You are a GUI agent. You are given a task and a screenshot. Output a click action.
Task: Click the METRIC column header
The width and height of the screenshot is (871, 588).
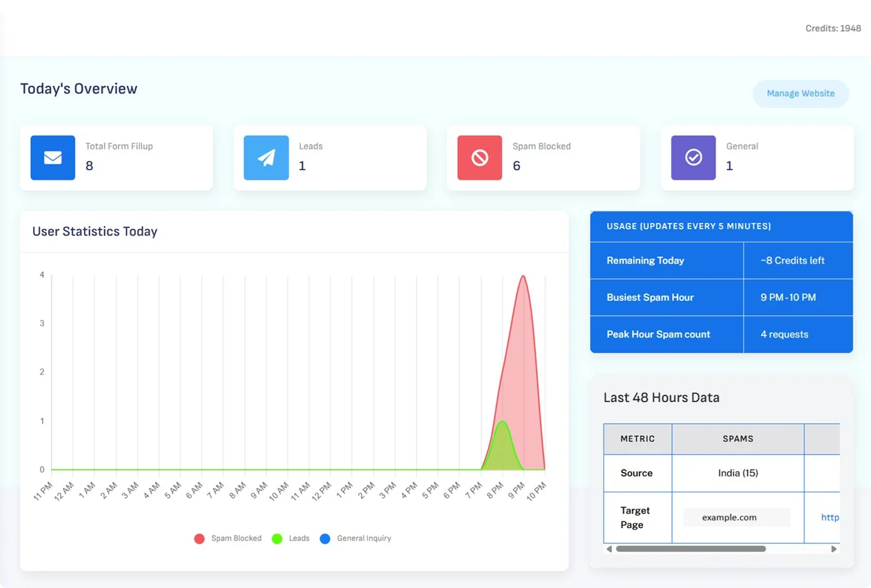(x=638, y=439)
